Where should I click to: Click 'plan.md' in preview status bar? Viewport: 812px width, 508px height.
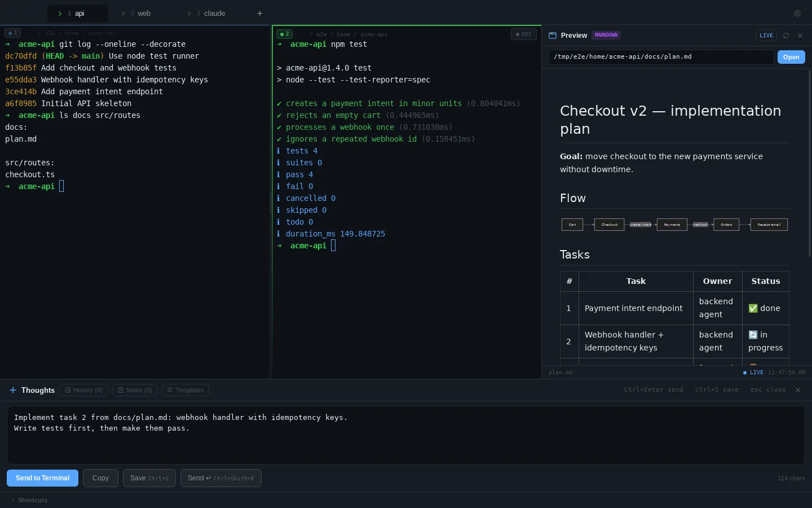coord(561,373)
